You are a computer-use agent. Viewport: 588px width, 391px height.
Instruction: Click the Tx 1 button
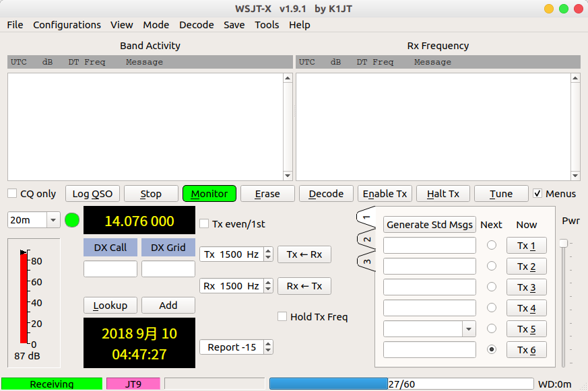[527, 246]
